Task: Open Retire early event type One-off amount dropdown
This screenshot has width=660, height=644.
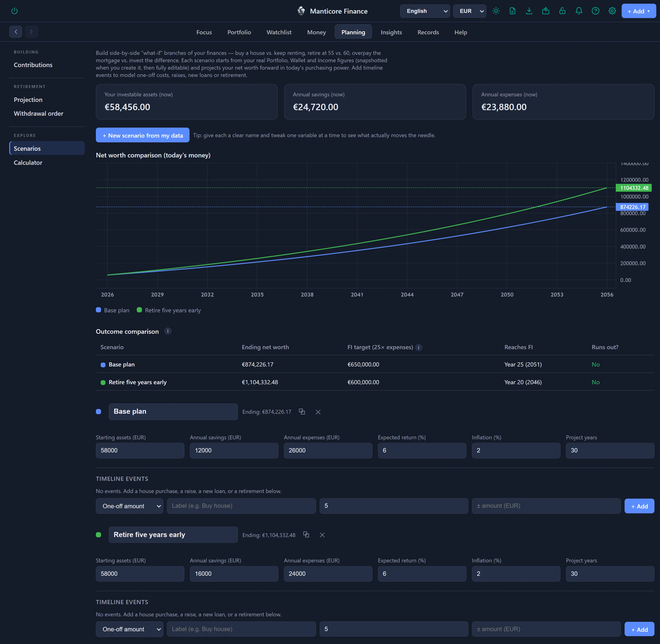Action: coord(130,629)
